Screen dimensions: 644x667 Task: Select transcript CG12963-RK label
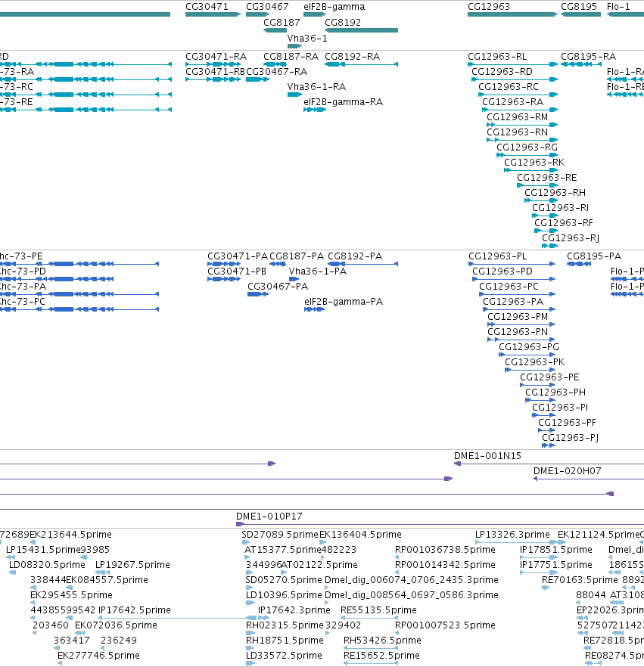pos(534,163)
